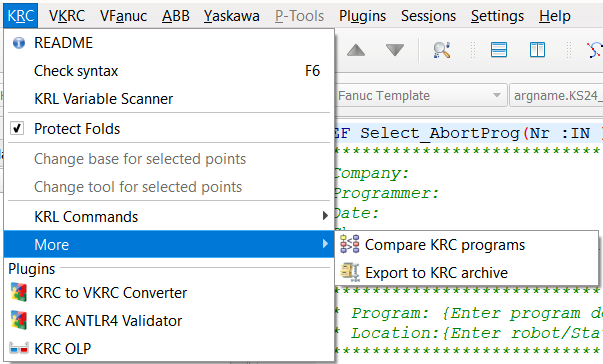The width and height of the screenshot is (603, 364).
Task: Select Compare KRC programs
Action: pos(467,245)
